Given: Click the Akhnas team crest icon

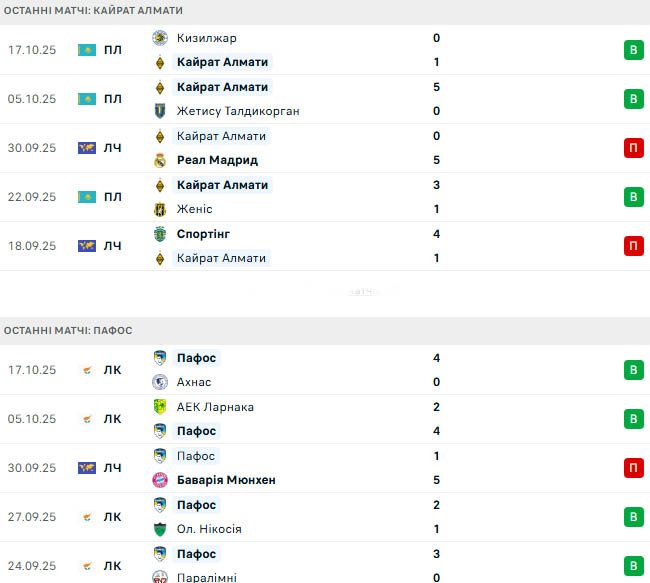Looking at the screenshot, I should tap(160, 382).
